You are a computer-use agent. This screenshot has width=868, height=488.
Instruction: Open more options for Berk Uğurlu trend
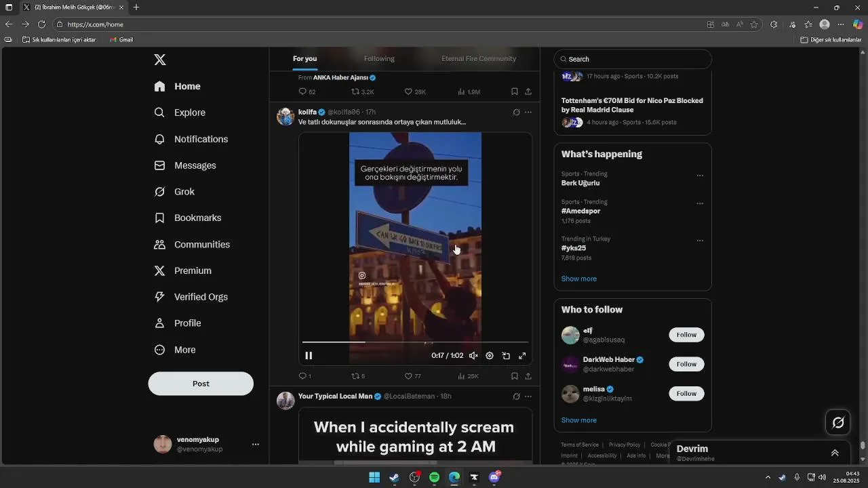click(x=700, y=176)
